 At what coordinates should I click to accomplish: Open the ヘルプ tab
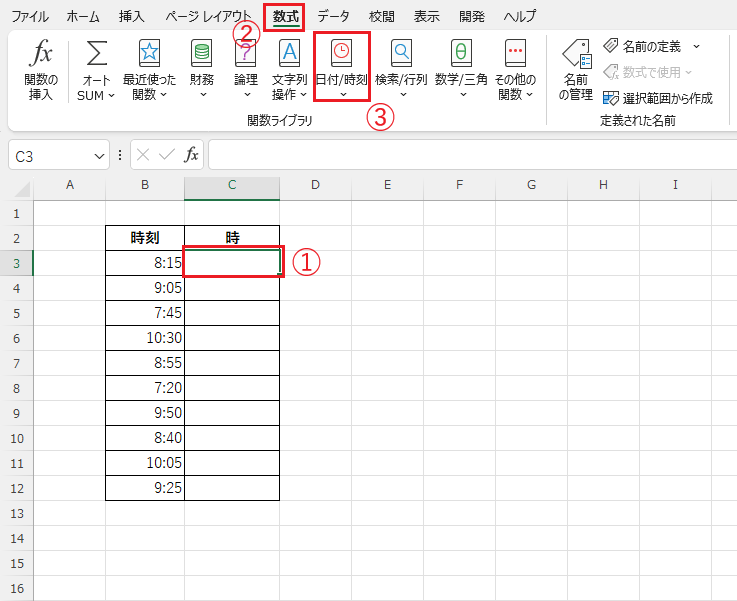coord(519,16)
